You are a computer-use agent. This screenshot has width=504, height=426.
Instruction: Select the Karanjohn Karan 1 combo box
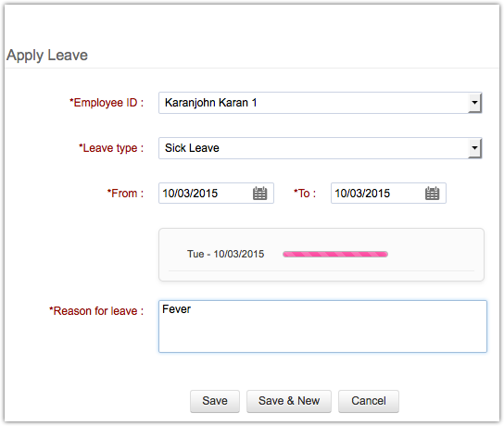coord(320,103)
